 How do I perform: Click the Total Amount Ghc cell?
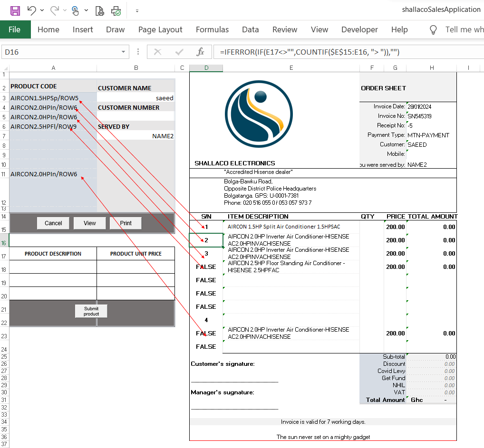(x=431, y=400)
